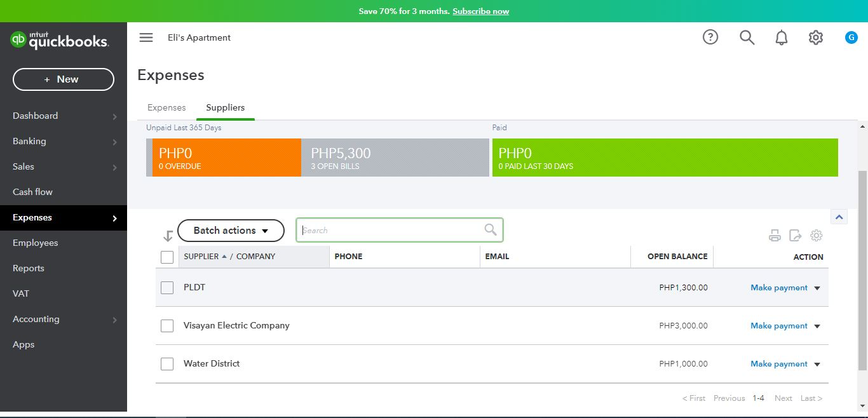
Task: Select all suppliers with header checkbox
Action: click(x=167, y=257)
